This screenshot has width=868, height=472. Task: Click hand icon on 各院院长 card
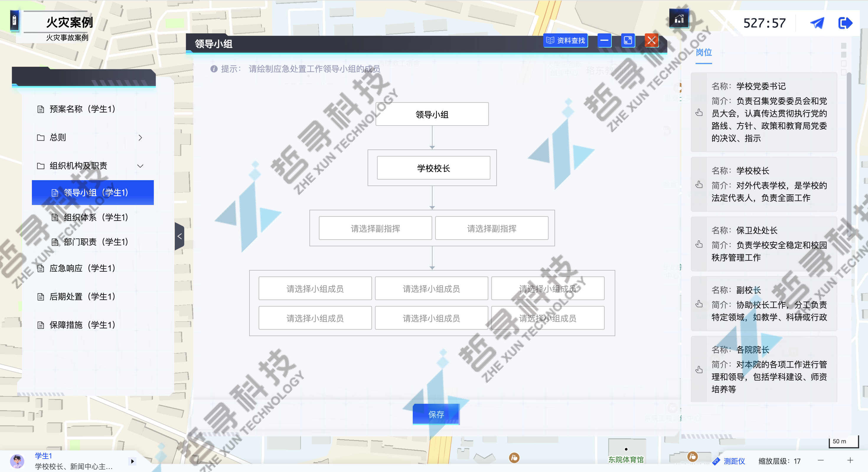click(699, 370)
